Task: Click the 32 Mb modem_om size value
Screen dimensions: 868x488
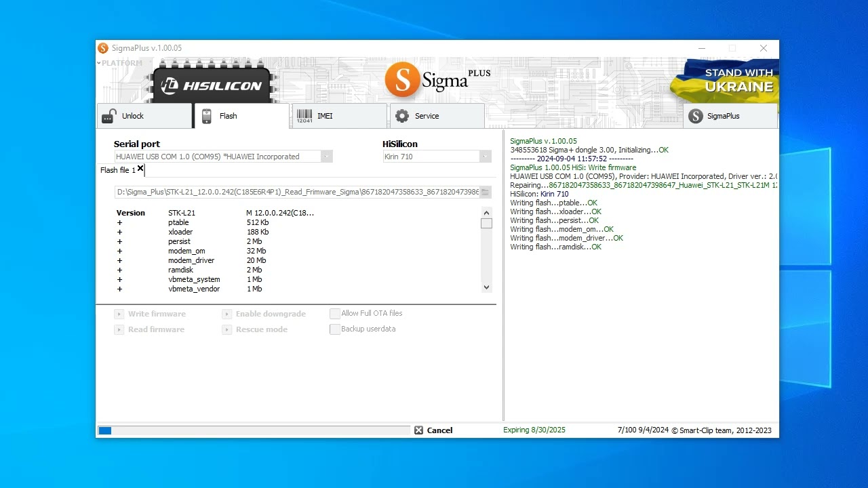Action: [x=256, y=251]
